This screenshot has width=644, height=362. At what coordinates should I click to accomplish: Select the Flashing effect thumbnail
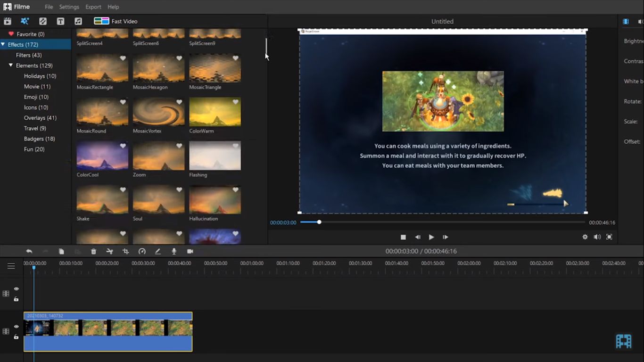pyautogui.click(x=215, y=156)
